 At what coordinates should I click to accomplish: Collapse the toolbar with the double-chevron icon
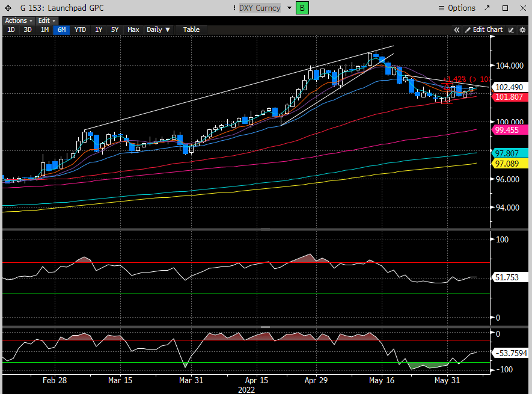coord(457,29)
